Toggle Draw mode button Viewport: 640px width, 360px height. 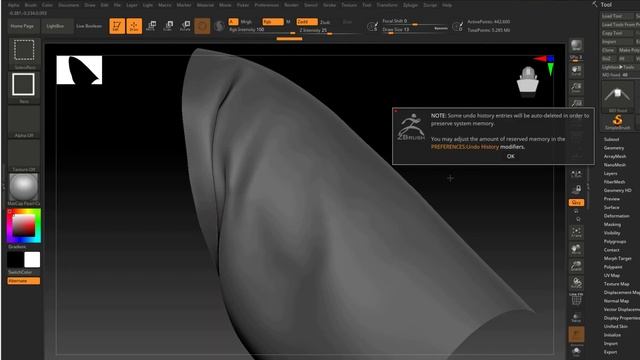click(134, 26)
